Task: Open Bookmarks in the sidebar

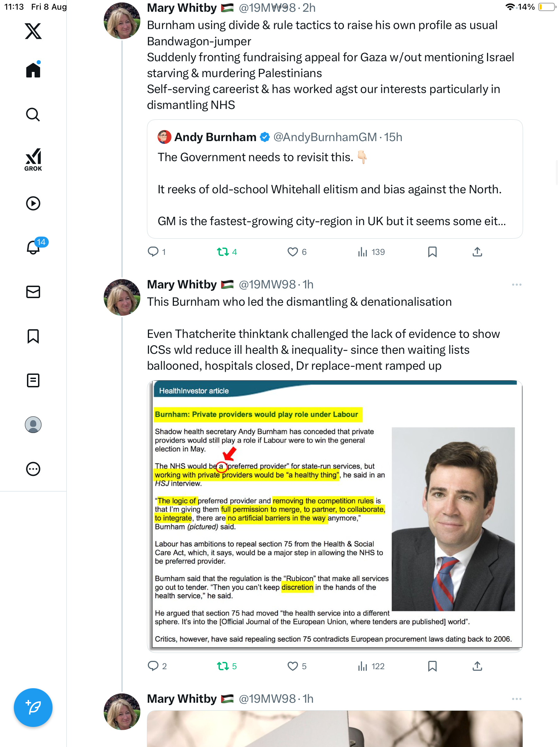Action: [x=33, y=336]
